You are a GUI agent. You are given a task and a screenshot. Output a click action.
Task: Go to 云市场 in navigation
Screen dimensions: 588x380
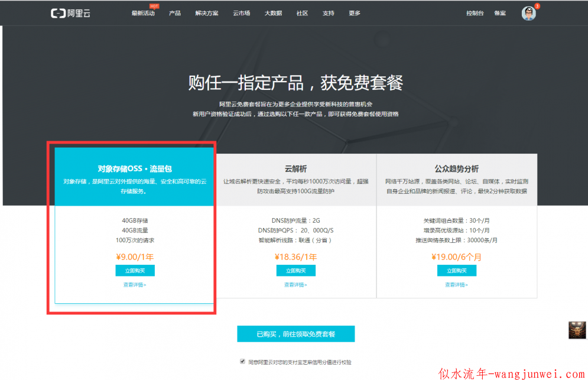point(242,13)
